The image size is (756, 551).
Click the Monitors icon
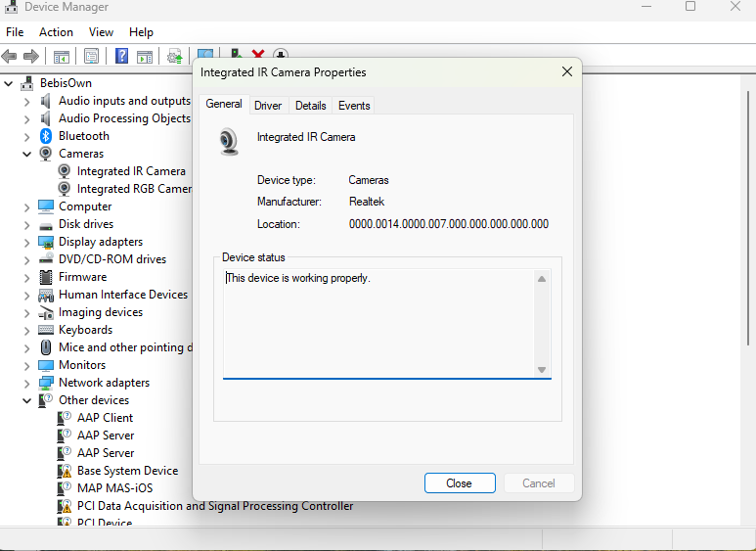pyautogui.click(x=46, y=365)
